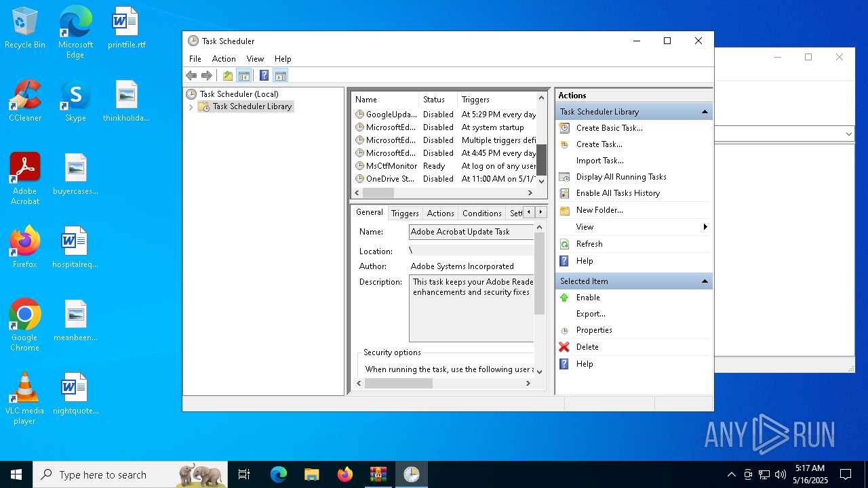Click the tab scroll left arrow in details pane
Screen dimensions: 868x488
(529, 213)
